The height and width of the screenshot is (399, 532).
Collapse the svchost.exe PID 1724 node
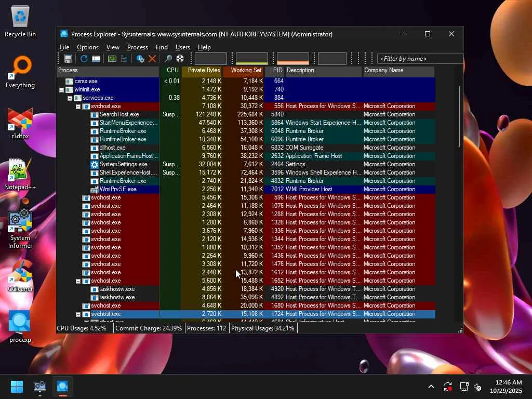[78, 314]
